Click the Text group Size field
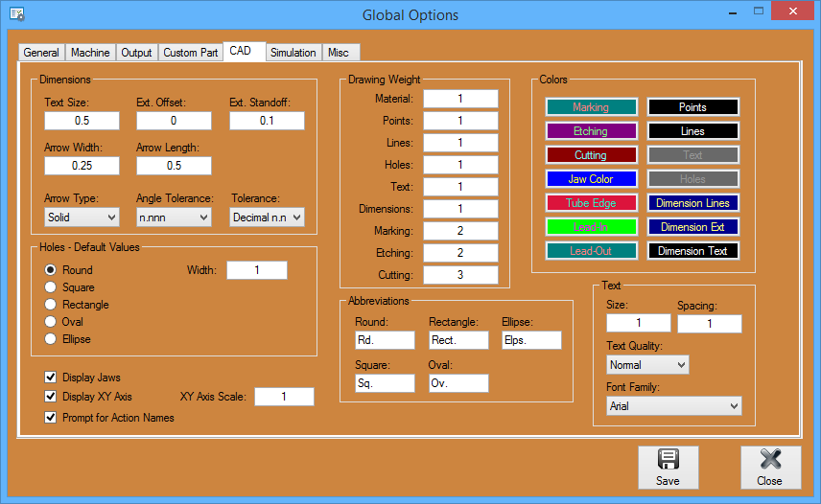This screenshot has width=821, height=504. tap(639, 323)
